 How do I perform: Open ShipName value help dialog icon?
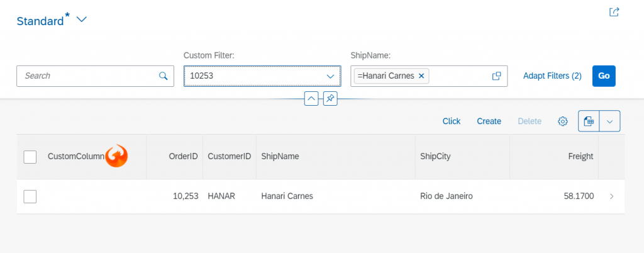[x=497, y=76]
